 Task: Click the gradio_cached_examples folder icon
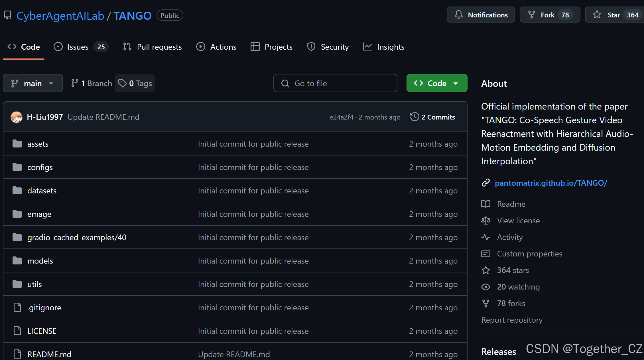pyautogui.click(x=17, y=237)
